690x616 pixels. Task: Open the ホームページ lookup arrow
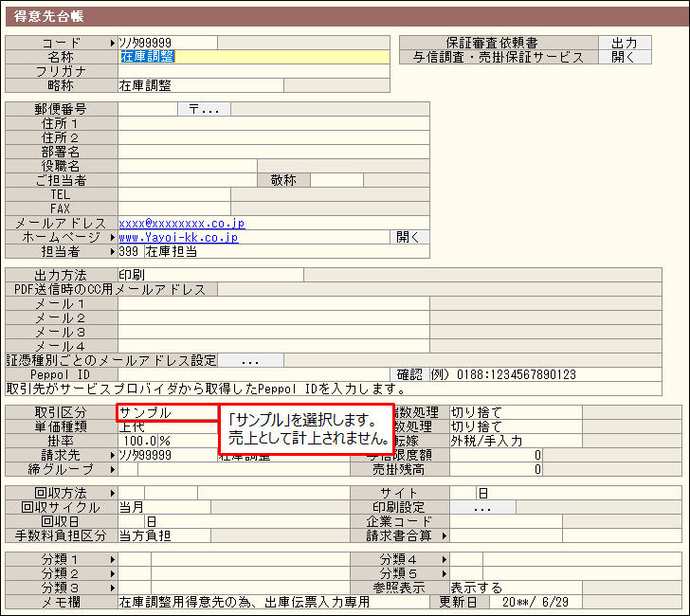pos(113,238)
